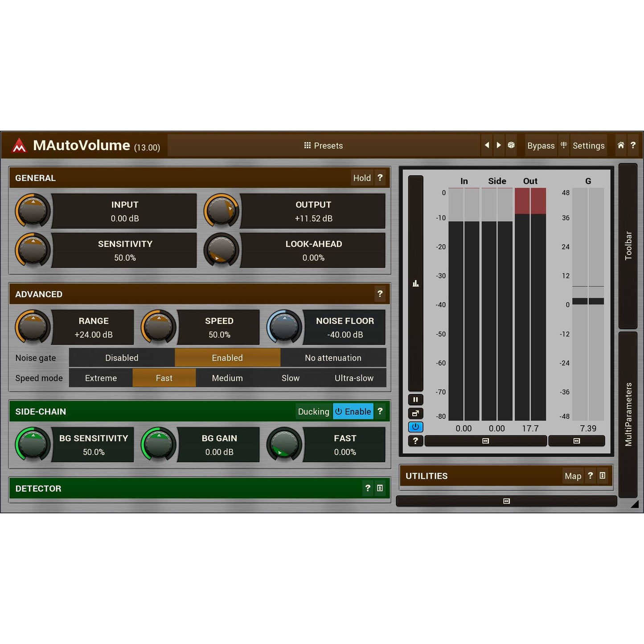Expand the Utilities panel options

point(603,476)
